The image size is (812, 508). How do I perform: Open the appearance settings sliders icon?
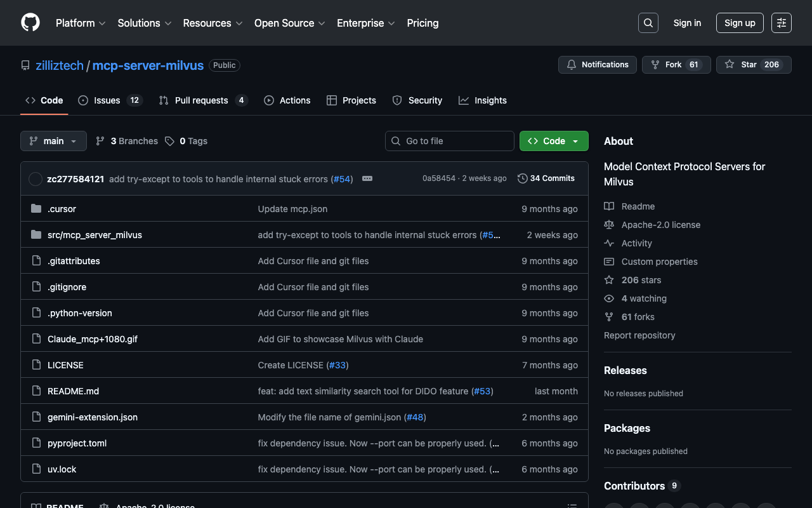(781, 23)
